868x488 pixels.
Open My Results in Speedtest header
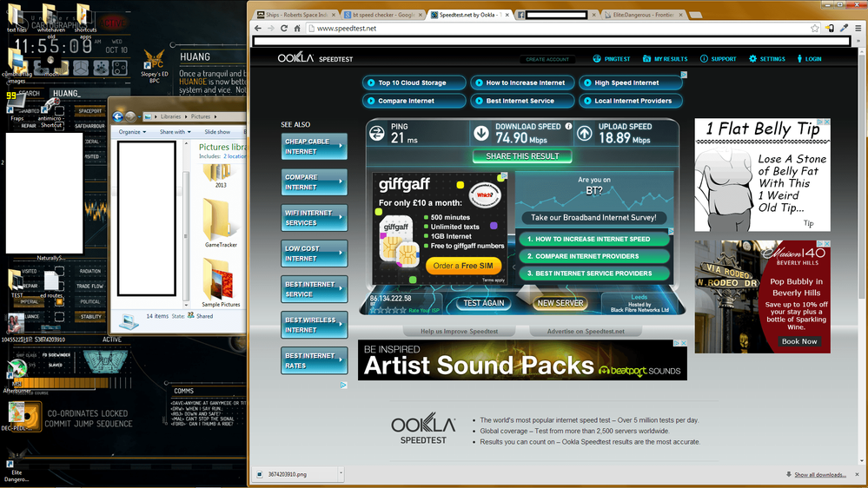665,59
